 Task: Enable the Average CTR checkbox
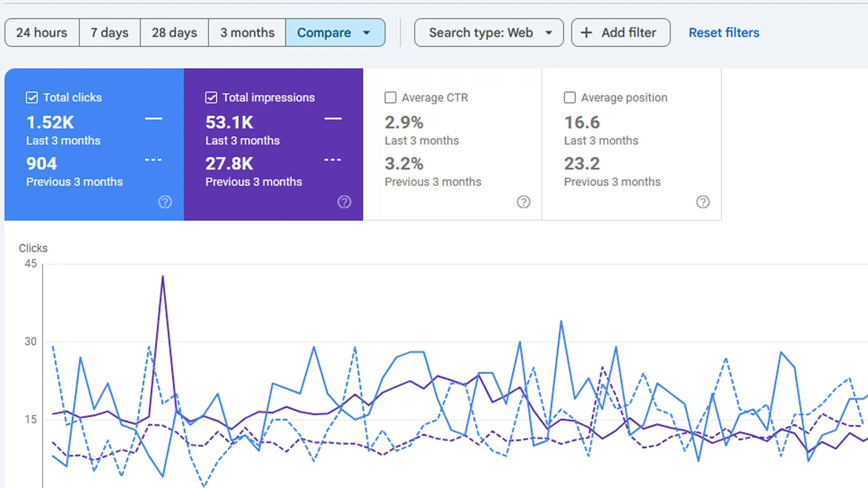[390, 98]
